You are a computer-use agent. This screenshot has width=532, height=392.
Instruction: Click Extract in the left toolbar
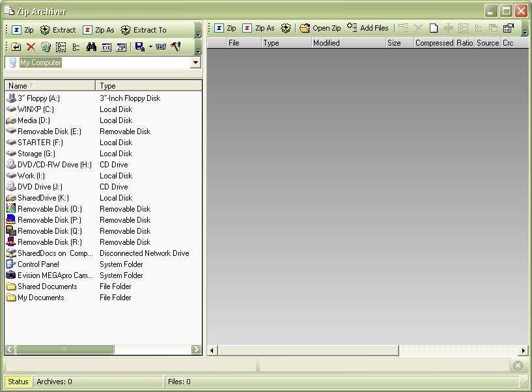[58, 30]
